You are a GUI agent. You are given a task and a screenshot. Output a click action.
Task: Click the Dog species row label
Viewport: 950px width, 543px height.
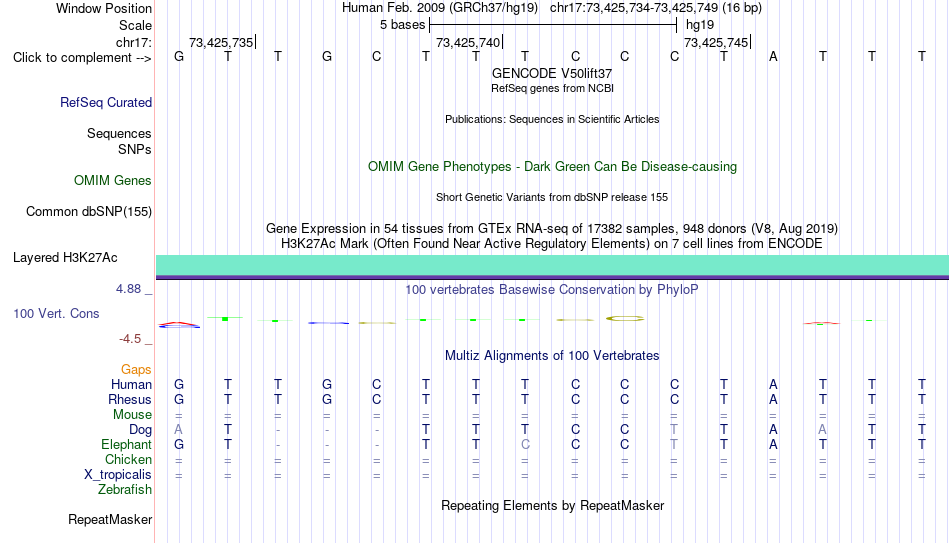click(x=140, y=430)
